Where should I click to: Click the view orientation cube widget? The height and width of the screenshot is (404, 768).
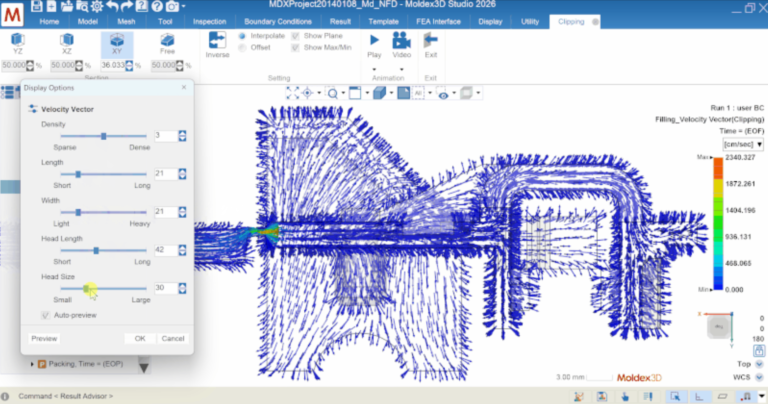pyautogui.click(x=719, y=326)
